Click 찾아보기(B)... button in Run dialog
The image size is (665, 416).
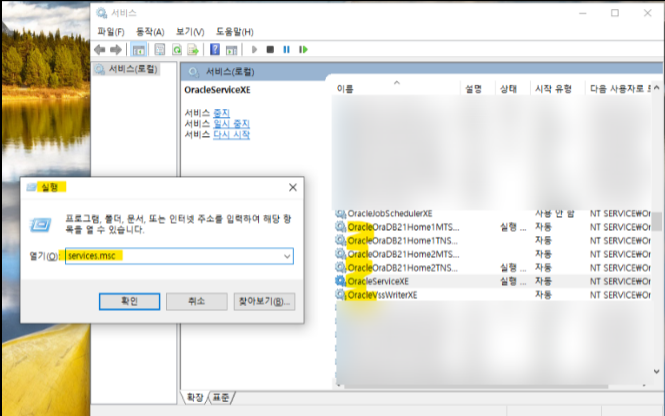(264, 301)
